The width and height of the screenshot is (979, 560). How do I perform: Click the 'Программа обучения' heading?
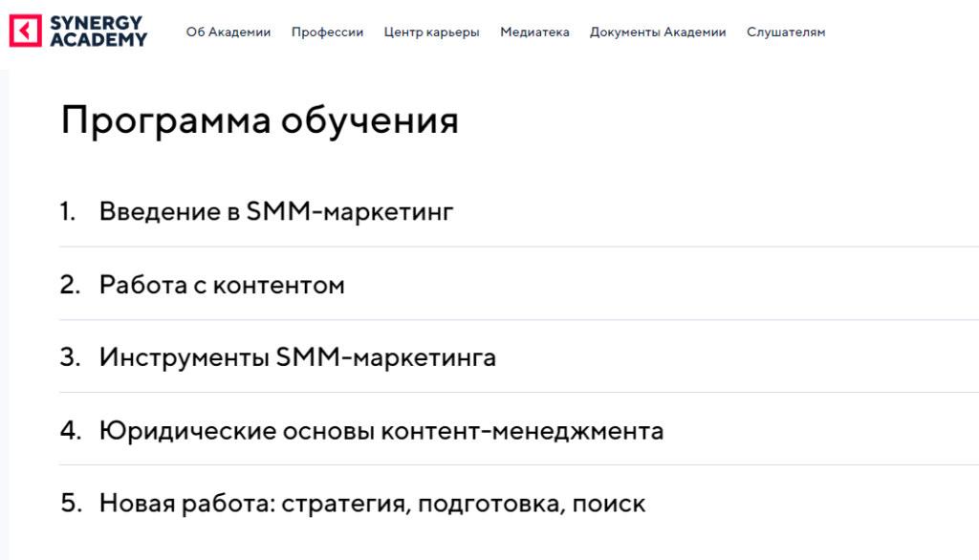260,119
